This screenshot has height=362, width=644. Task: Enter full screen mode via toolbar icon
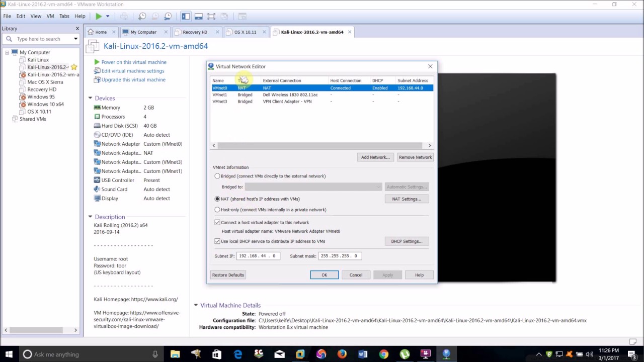[x=211, y=16]
